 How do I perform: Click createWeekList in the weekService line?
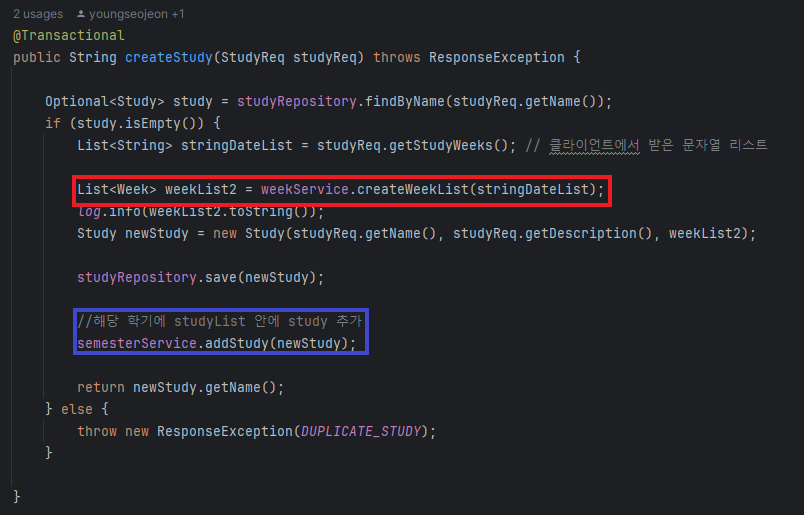(x=413, y=190)
